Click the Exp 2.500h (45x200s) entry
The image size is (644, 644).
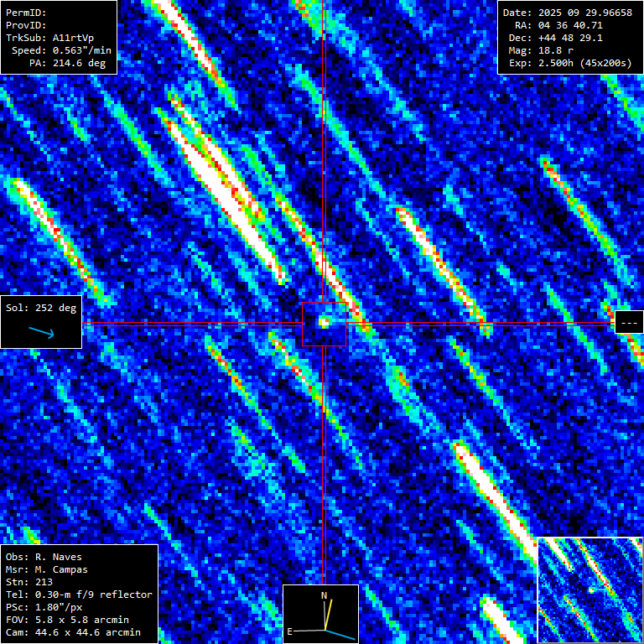point(568,63)
